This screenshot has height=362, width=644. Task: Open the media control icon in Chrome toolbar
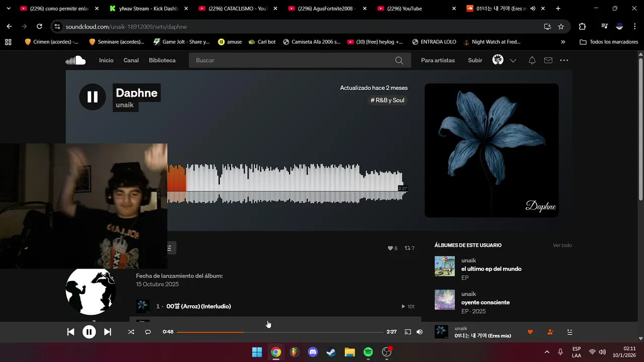pos(605,27)
